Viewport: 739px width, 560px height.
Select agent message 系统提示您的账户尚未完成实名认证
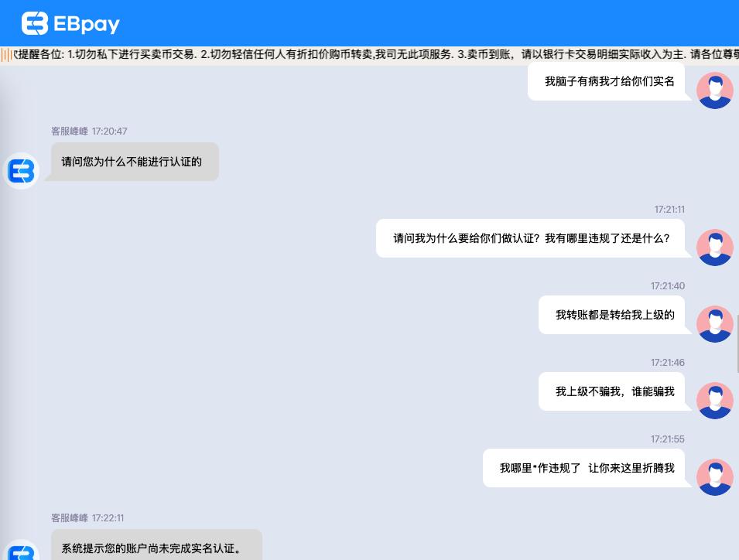click(156, 545)
